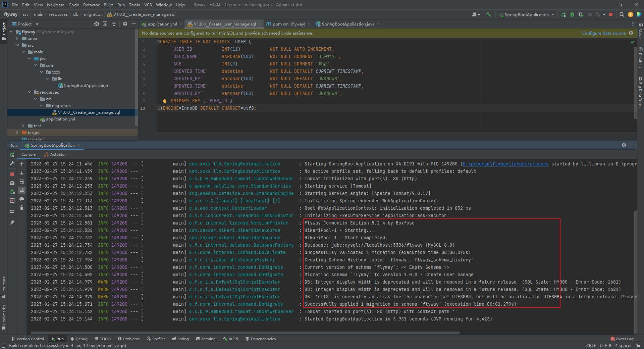Open the Refactor menu

pos(91,5)
